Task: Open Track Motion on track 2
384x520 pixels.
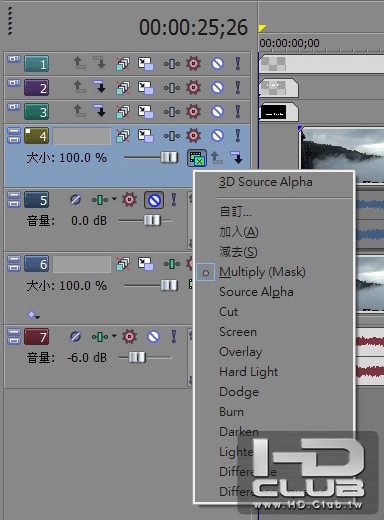Action: pos(146,87)
